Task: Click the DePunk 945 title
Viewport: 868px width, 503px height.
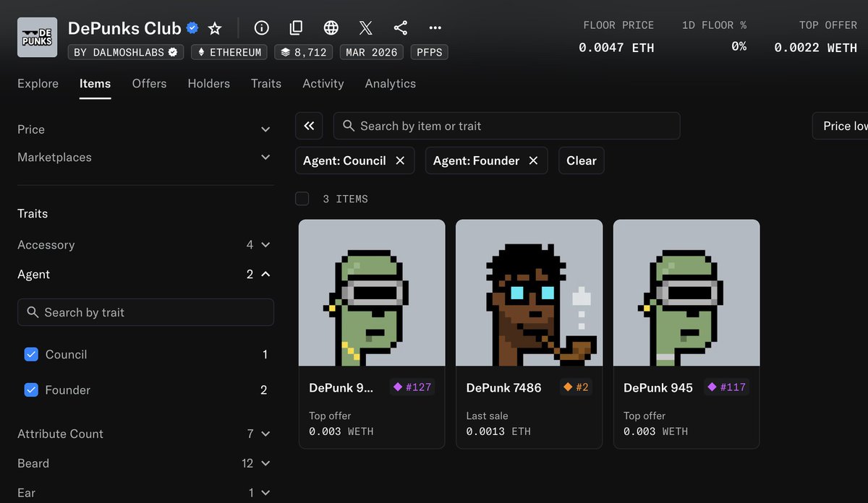Action: (658, 387)
